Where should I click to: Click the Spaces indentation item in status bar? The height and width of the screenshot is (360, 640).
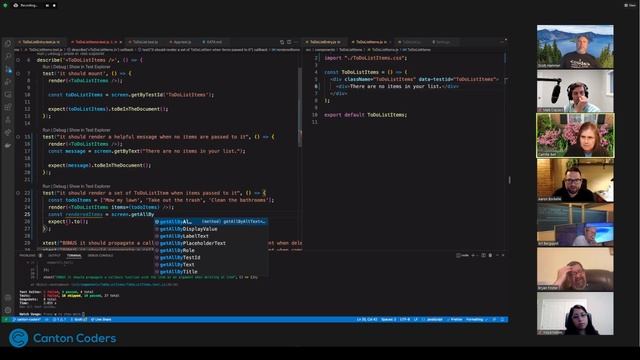(388, 320)
